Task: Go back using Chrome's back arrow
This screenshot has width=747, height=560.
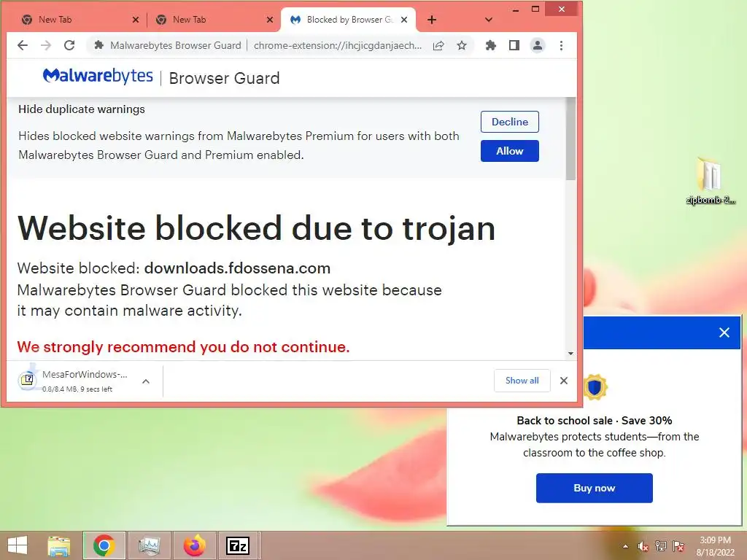Action: pos(23,45)
